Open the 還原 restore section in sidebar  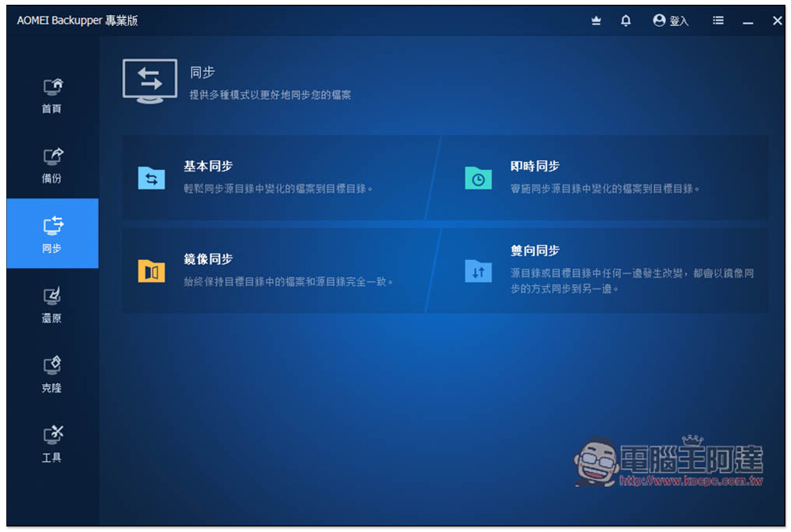click(52, 304)
